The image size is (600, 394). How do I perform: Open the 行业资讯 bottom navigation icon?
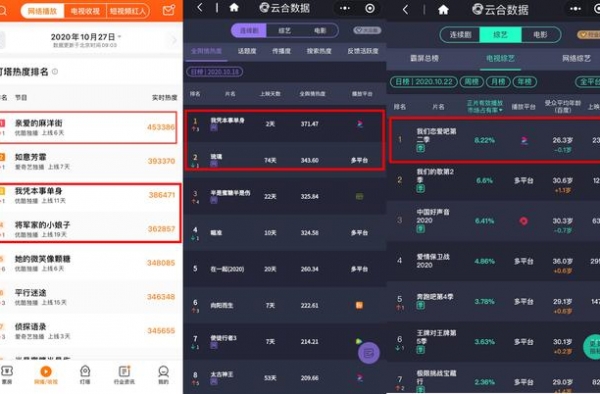[x=124, y=375]
